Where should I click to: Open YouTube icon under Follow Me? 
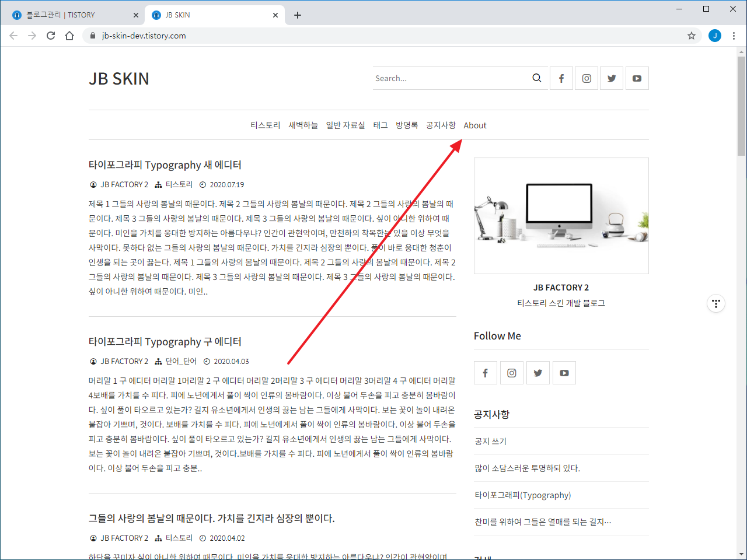click(x=564, y=373)
